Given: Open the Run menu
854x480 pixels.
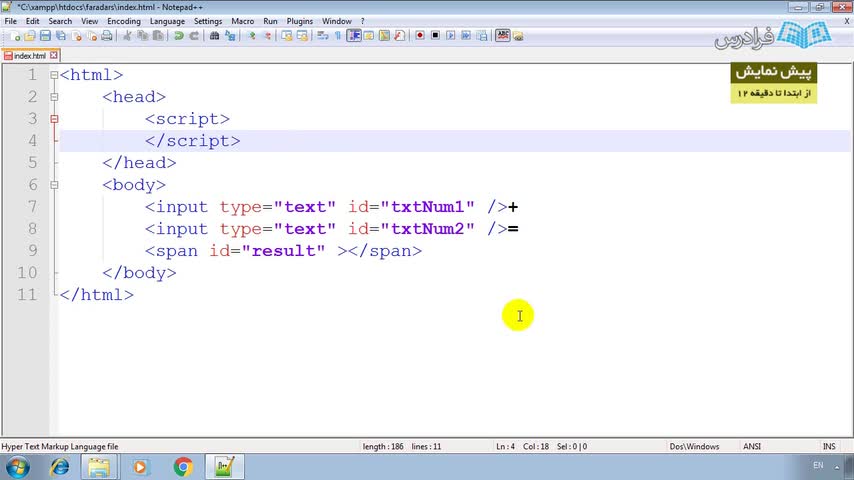Looking at the screenshot, I should (270, 21).
